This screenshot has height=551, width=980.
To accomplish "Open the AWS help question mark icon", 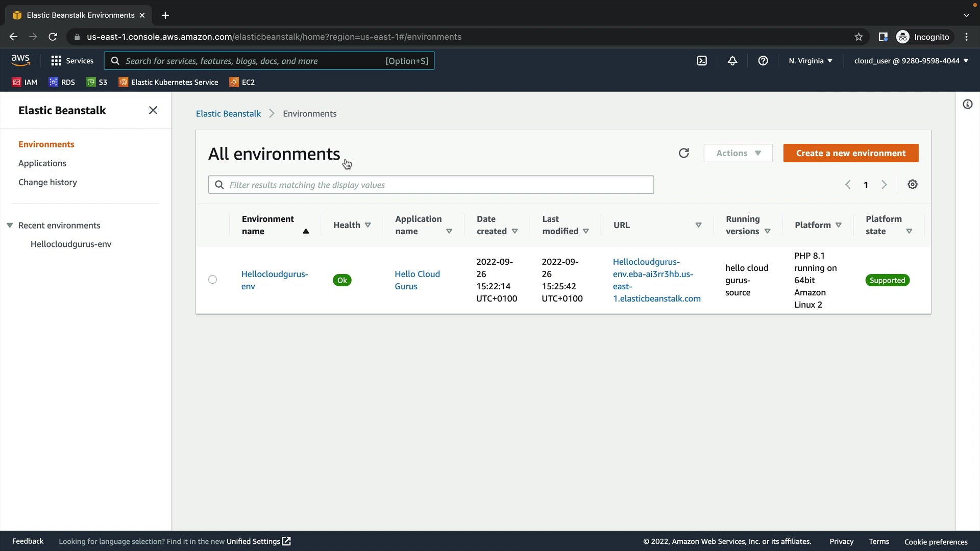I will 763,61.
